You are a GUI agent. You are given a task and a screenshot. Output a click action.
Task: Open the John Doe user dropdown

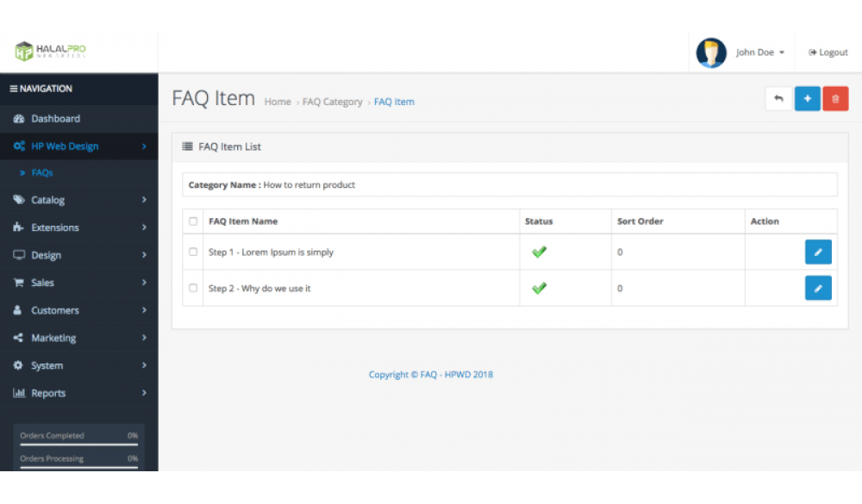[759, 53]
